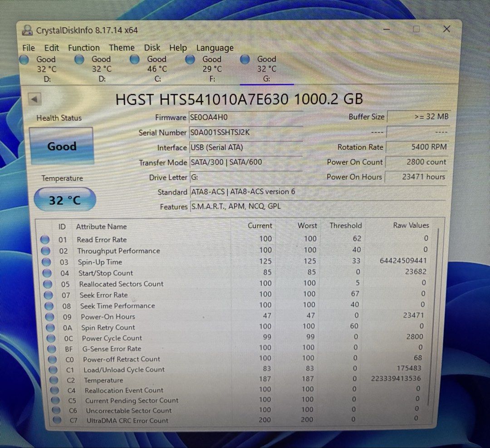Image resolution: width=490 pixels, height=448 pixels.
Task: Click status orb for Read Error Rate
Action: (44, 240)
